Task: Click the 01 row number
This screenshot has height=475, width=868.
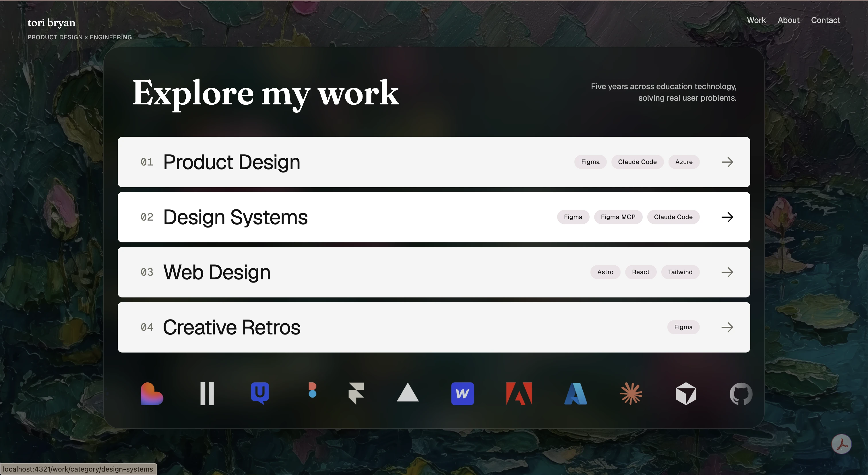Action: (147, 162)
